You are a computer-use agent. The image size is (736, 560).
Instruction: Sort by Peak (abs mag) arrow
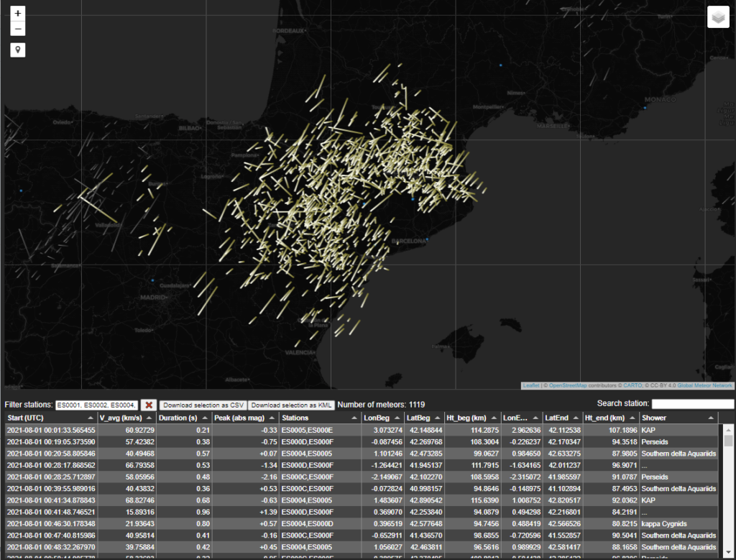pyautogui.click(x=272, y=418)
